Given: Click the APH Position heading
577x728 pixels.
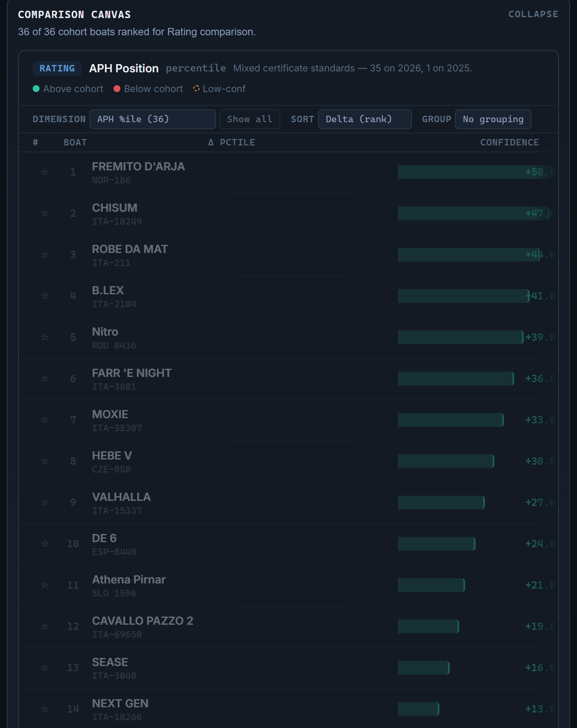Looking at the screenshot, I should click(x=124, y=68).
